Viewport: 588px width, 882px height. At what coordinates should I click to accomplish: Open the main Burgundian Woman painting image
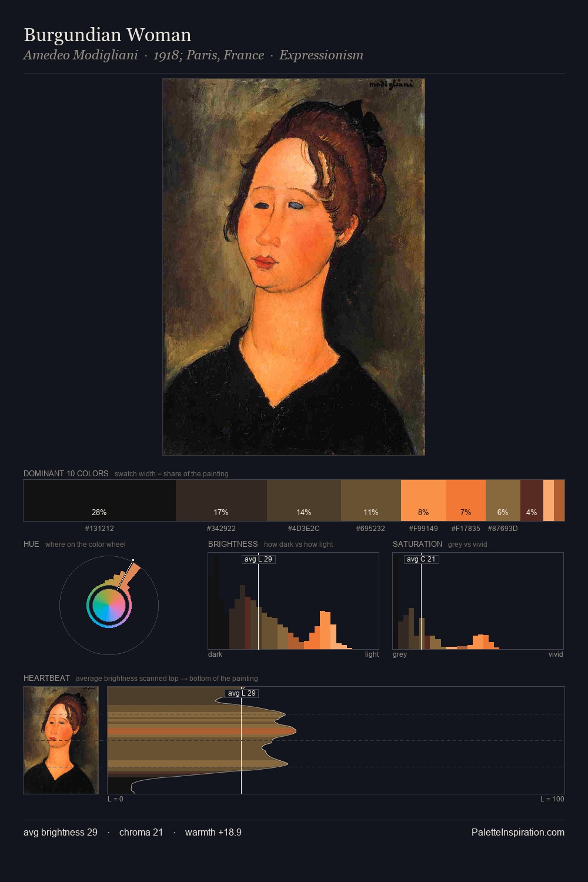(x=293, y=267)
